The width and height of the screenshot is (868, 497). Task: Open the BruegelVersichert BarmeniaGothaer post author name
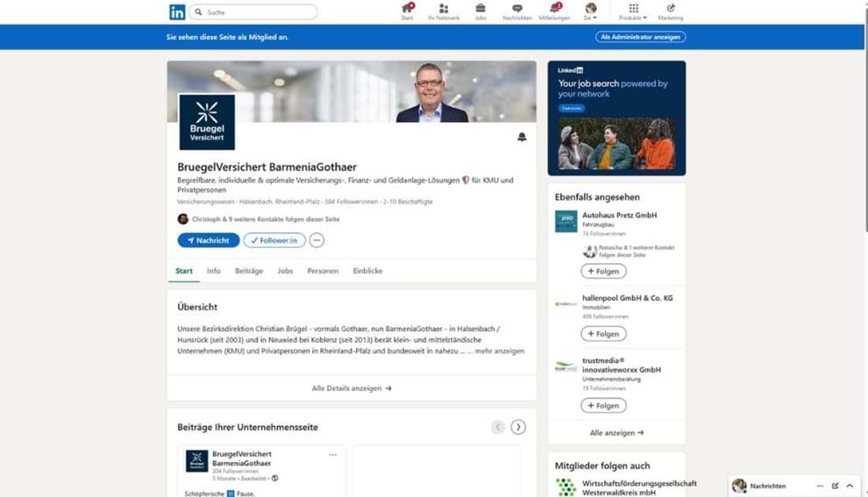tap(242, 458)
